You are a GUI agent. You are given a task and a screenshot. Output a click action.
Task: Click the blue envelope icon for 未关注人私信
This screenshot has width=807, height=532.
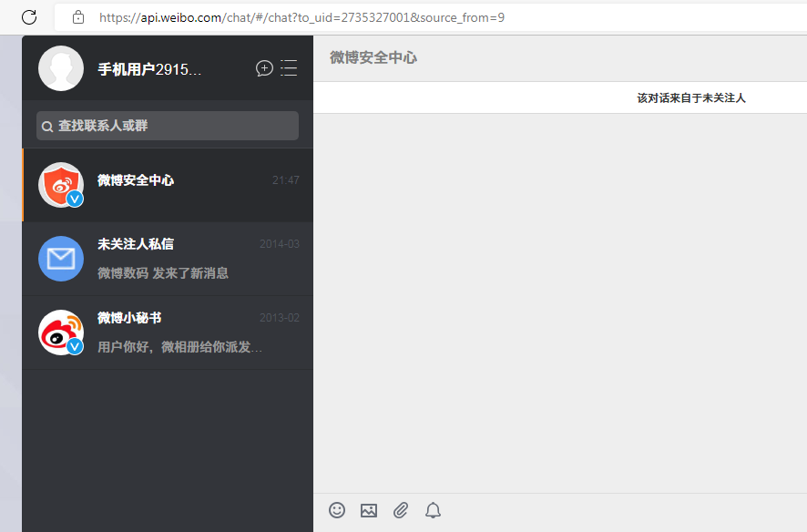(x=61, y=259)
